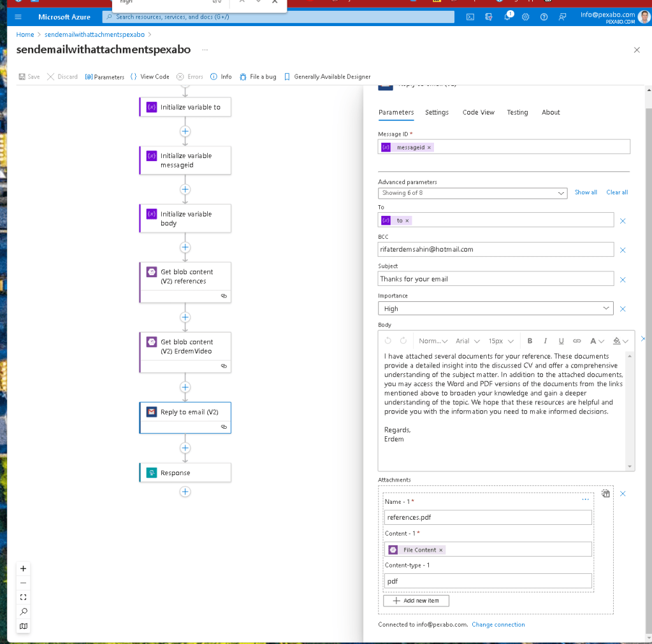Toggle underline in the Body editor
Image resolution: width=652 pixels, height=644 pixels.
[561, 341]
